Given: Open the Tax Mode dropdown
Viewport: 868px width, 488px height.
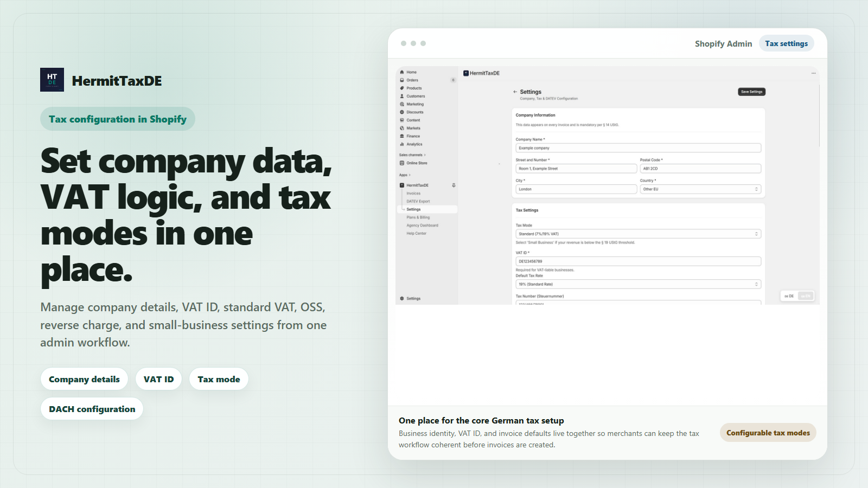Looking at the screenshot, I should click(x=638, y=234).
